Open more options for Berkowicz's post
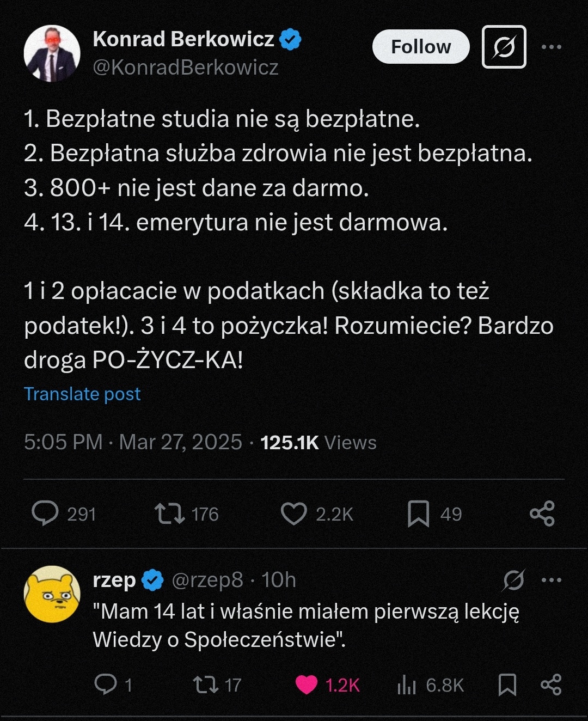This screenshot has width=588, height=721. [552, 47]
